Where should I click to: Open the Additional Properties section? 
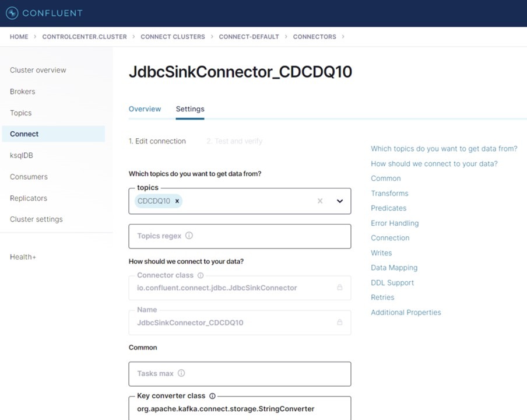pos(406,312)
